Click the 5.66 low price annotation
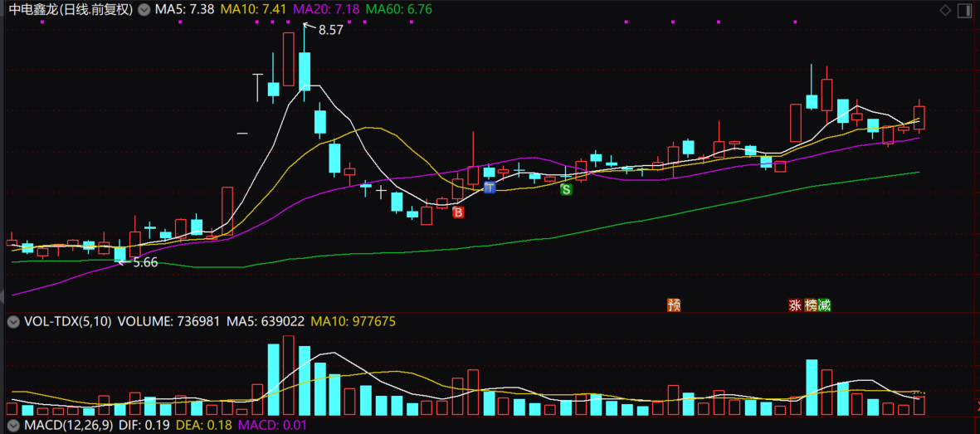Viewport: 980px width, 434px height. coord(145,263)
